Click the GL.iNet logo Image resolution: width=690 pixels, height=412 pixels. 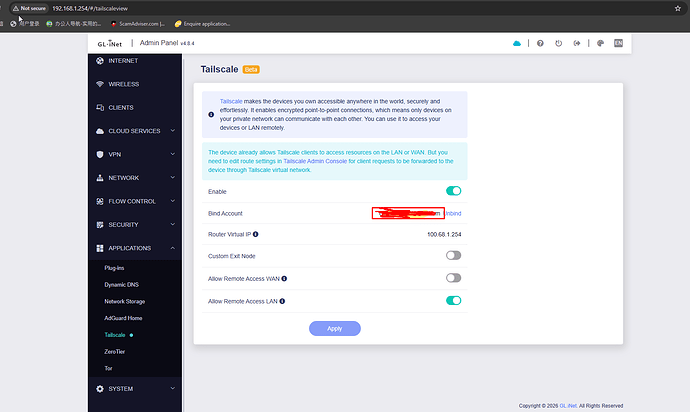pyautogui.click(x=110, y=43)
